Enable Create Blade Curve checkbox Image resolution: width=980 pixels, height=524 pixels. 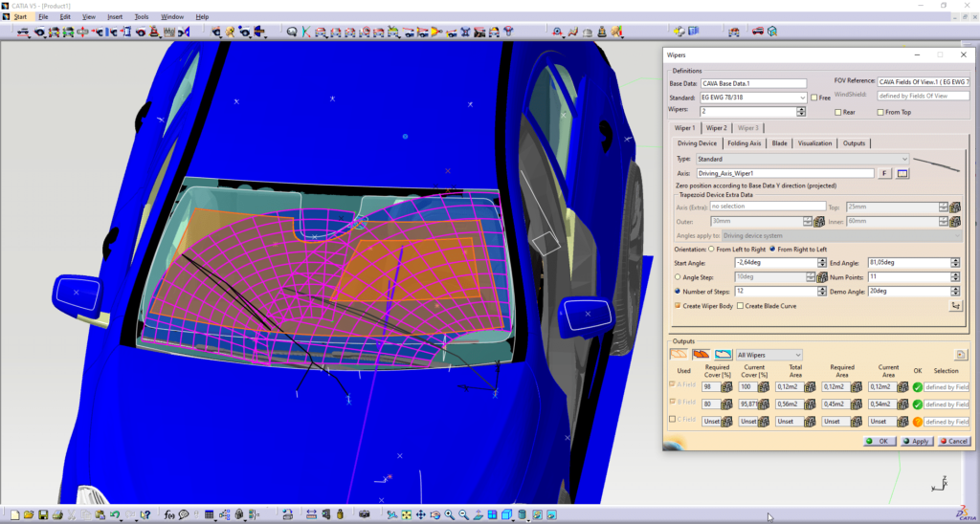click(740, 306)
